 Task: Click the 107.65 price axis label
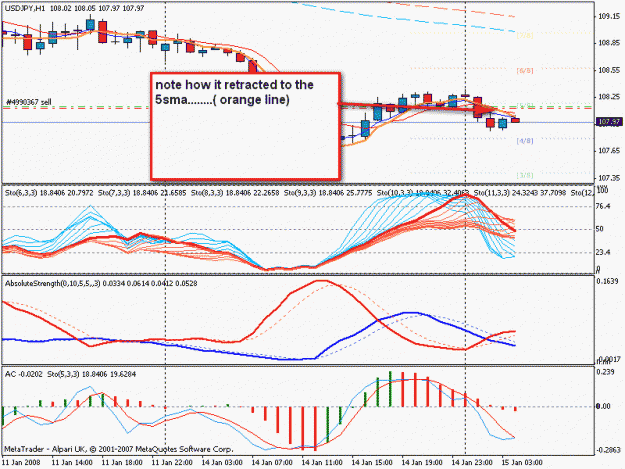(x=609, y=151)
